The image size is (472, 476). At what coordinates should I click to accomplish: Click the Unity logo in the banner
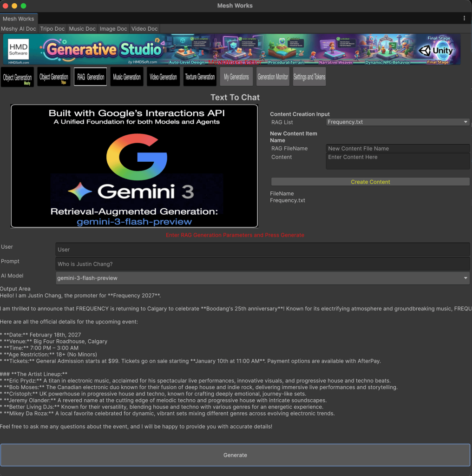point(436,51)
